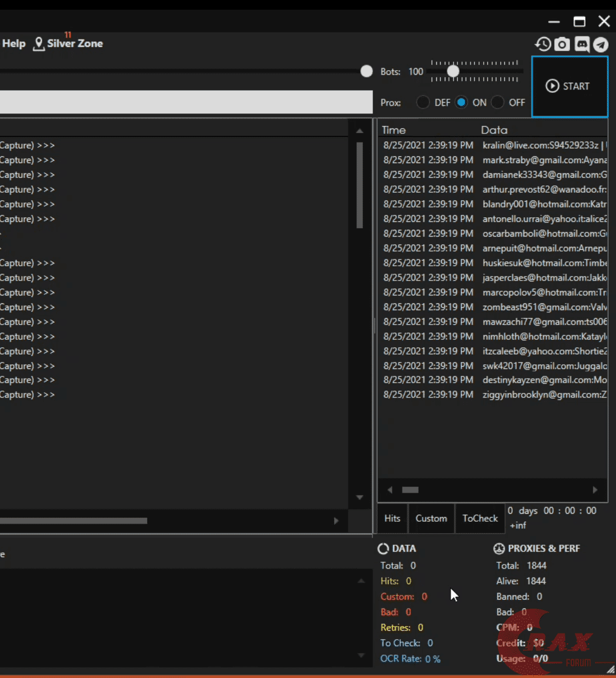Screen dimensions: 616x678
Task: Open the Discord link icon
Action: (x=582, y=44)
